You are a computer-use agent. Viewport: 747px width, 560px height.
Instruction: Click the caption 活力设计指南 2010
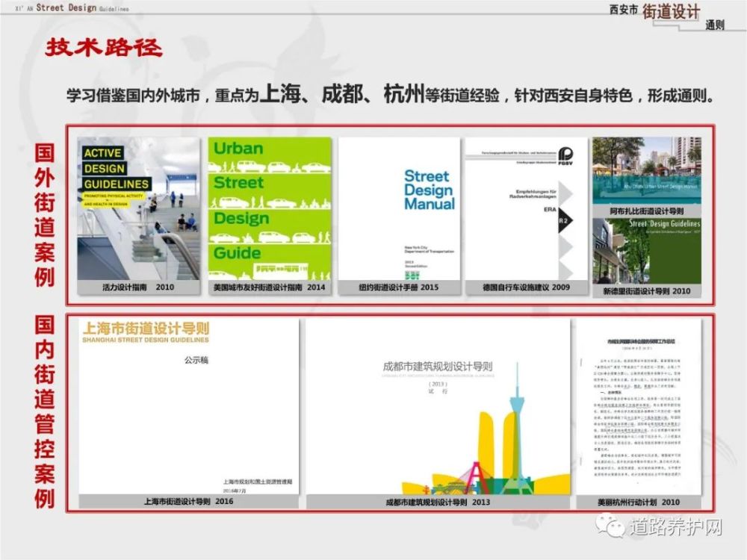[x=138, y=287]
